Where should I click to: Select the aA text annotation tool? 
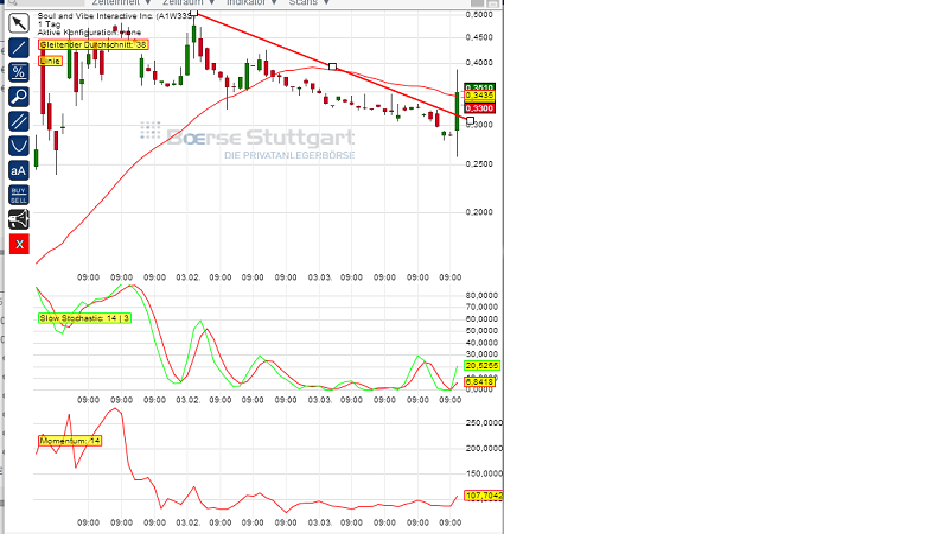19,171
